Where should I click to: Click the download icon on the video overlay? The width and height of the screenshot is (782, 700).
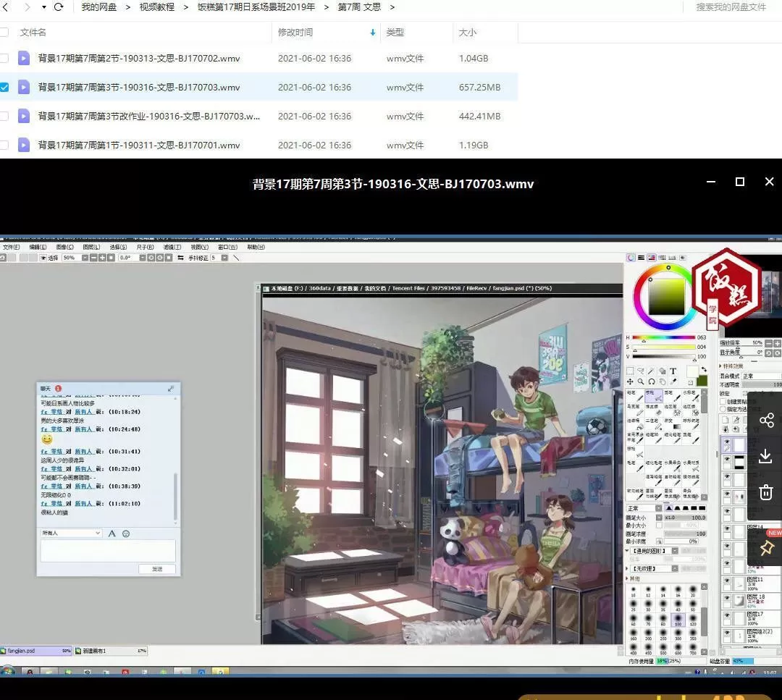point(765,456)
